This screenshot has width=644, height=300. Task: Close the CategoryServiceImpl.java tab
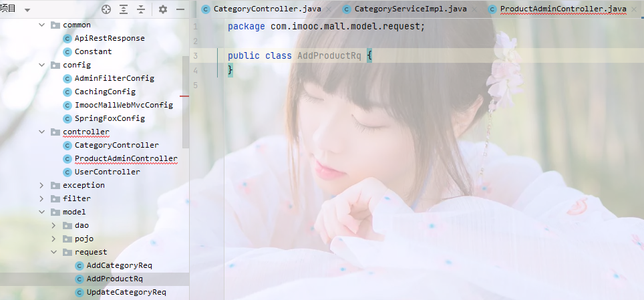(474, 9)
